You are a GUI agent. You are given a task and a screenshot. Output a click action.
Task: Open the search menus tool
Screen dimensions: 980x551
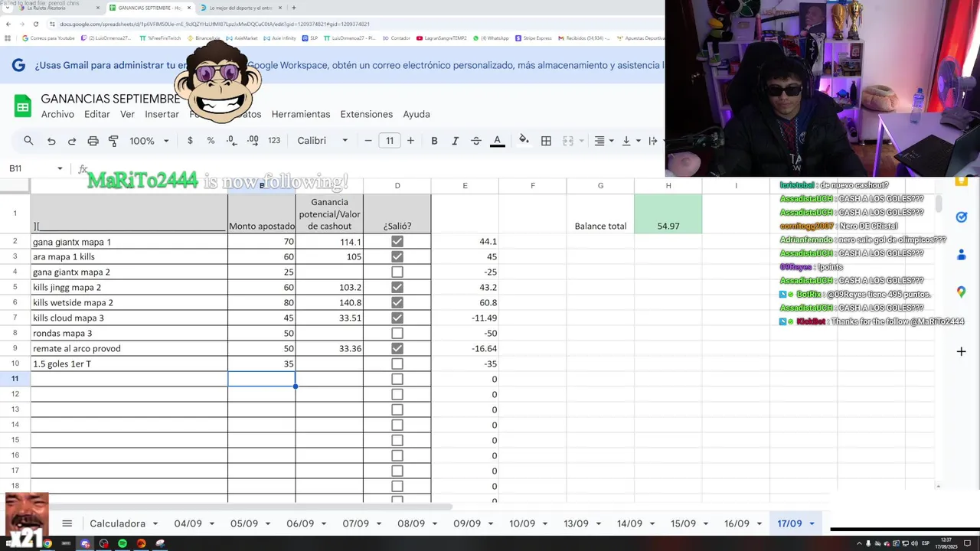[28, 141]
